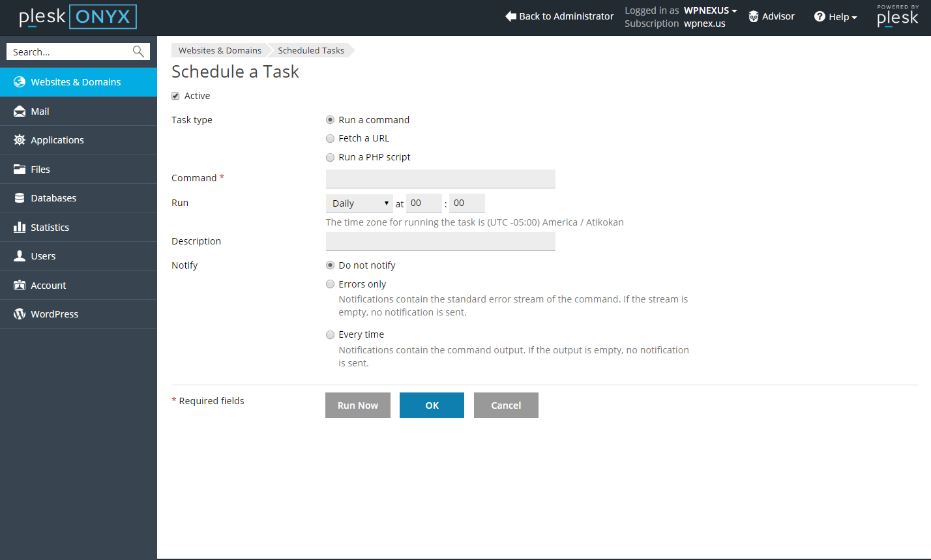Click the Files folder icon
This screenshot has width=931, height=560.
20,169
